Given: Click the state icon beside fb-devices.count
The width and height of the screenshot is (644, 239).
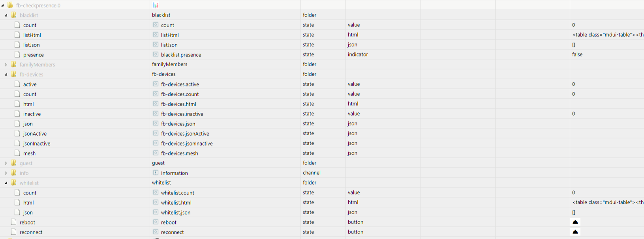Looking at the screenshot, I should [156, 94].
